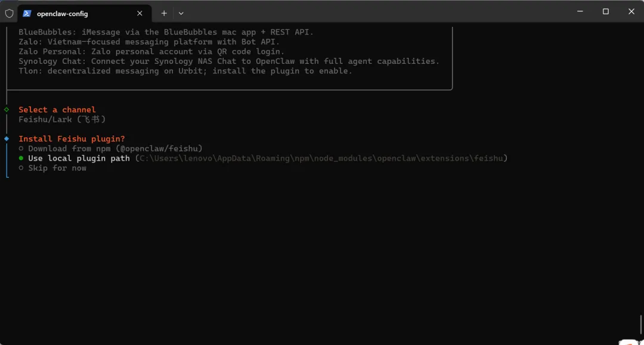Click the Select a channel heading
Image resolution: width=644 pixels, height=345 pixels.
(x=57, y=110)
